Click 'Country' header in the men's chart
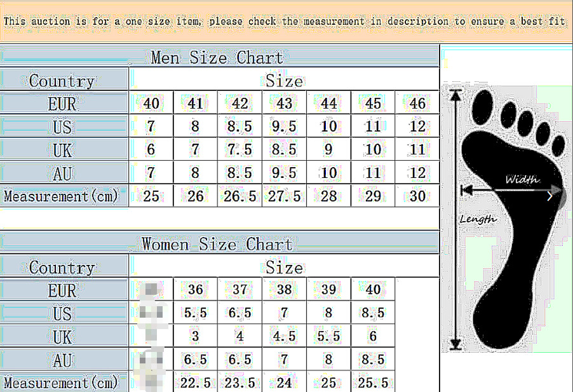 62,81
